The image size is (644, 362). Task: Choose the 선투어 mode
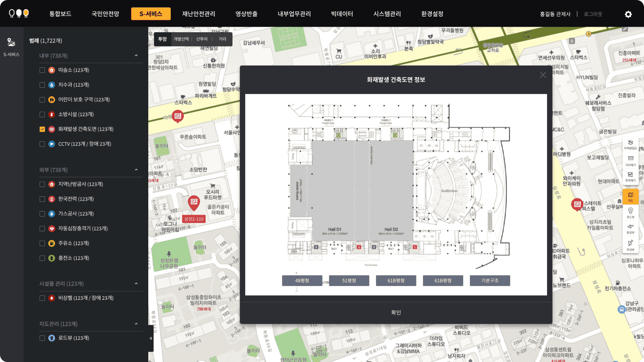[x=202, y=39]
